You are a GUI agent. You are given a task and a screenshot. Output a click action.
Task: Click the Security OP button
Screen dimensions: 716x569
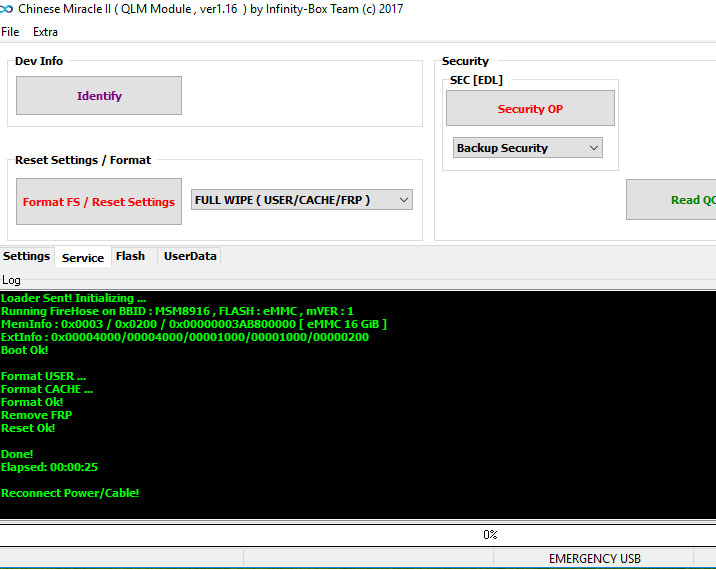tap(530, 108)
